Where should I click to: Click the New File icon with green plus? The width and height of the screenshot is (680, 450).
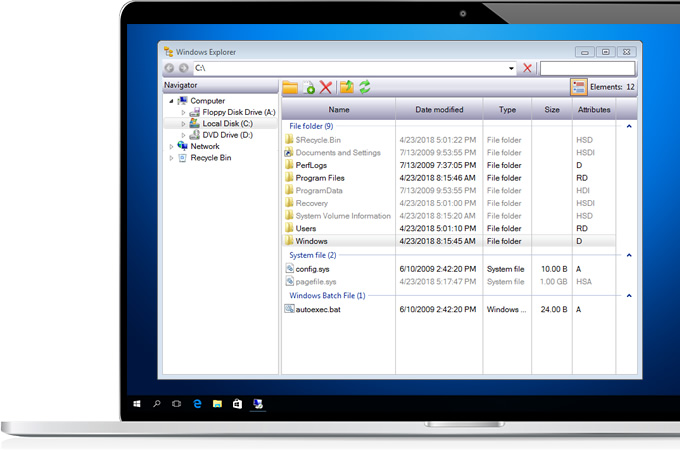[309, 88]
